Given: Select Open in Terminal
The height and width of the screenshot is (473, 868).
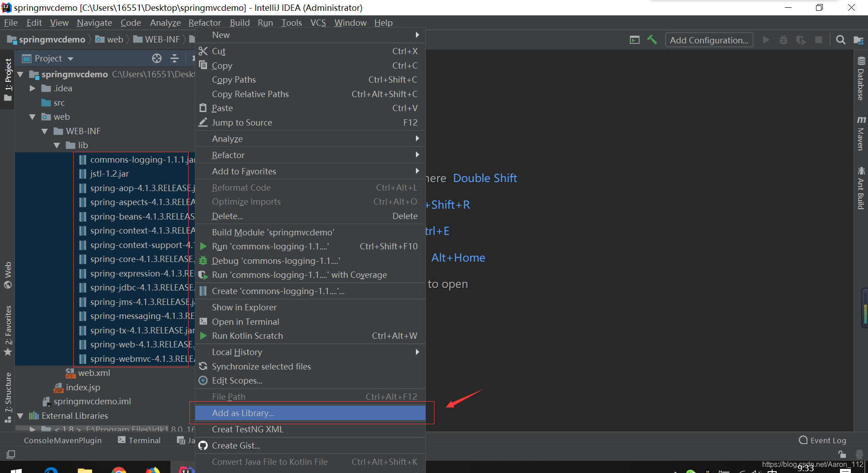Looking at the screenshot, I should coord(310,322).
